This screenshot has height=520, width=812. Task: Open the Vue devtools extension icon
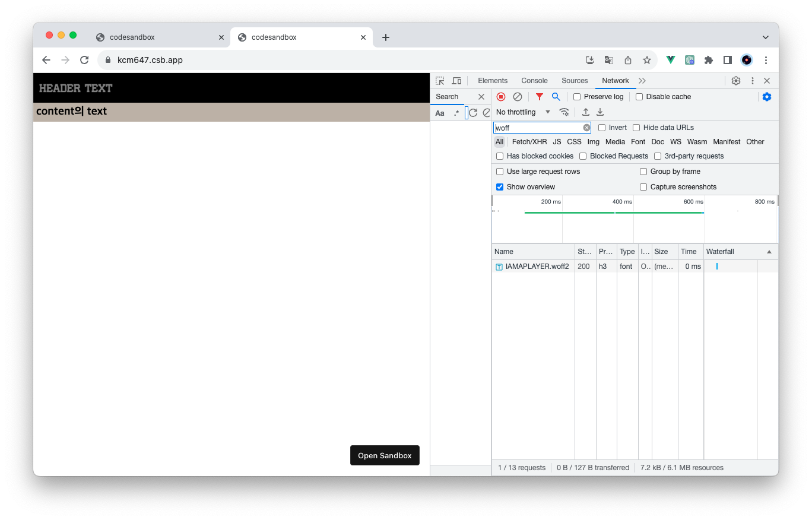(671, 60)
